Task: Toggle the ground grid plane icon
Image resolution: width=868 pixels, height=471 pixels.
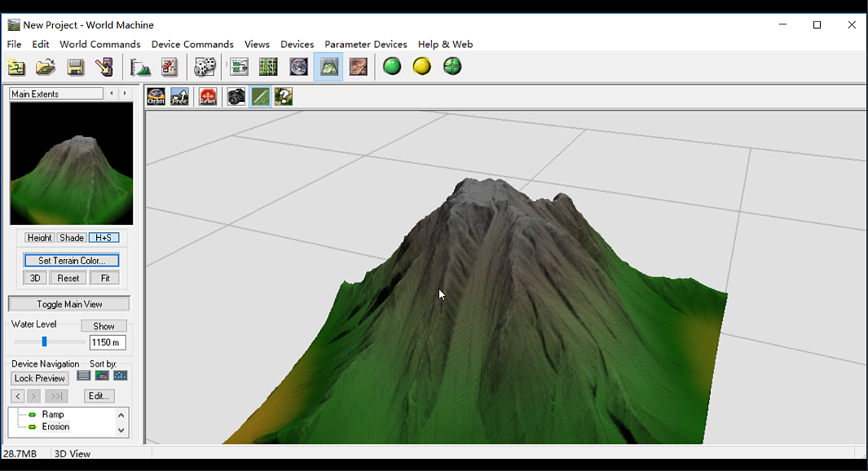Action: [260, 97]
